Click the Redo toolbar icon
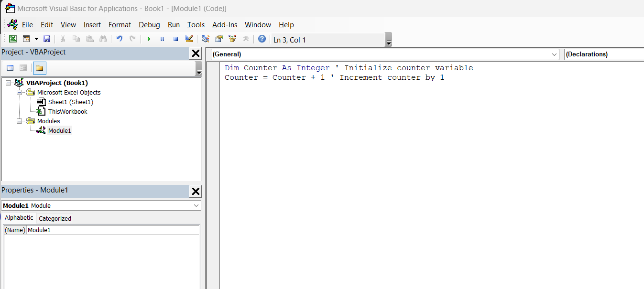The image size is (644, 289). (x=132, y=39)
